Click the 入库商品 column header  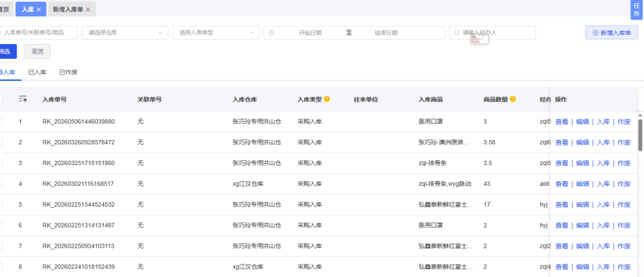(431, 99)
